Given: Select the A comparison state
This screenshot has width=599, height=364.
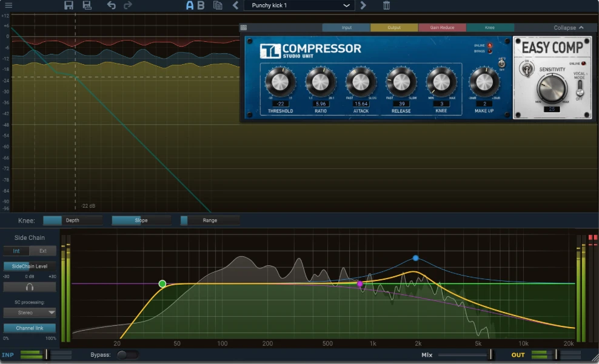Looking at the screenshot, I should [x=190, y=5].
